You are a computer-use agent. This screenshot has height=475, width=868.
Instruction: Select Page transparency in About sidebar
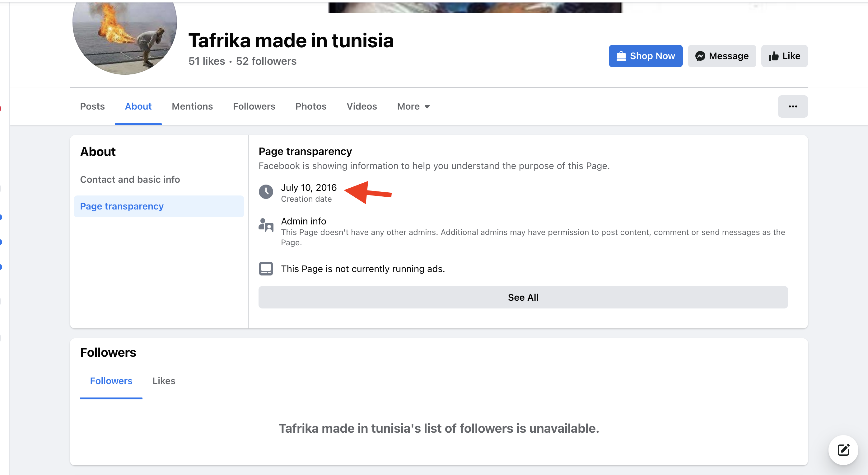coord(159,206)
